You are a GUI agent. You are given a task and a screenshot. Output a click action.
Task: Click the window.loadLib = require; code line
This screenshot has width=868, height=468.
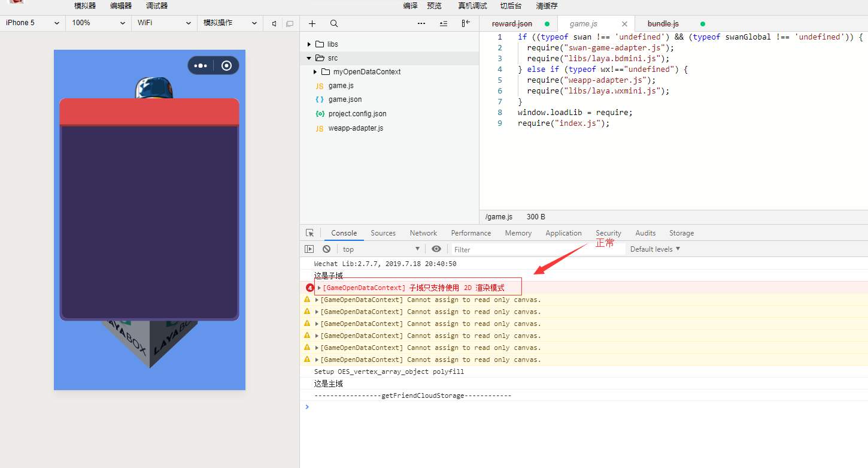(575, 113)
